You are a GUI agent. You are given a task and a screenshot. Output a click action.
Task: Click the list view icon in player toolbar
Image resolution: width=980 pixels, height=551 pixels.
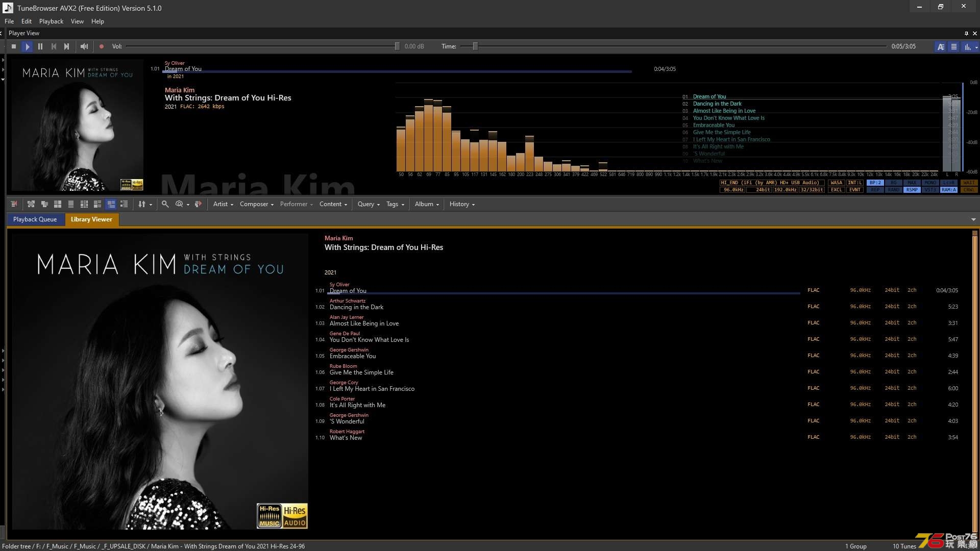click(x=954, y=46)
